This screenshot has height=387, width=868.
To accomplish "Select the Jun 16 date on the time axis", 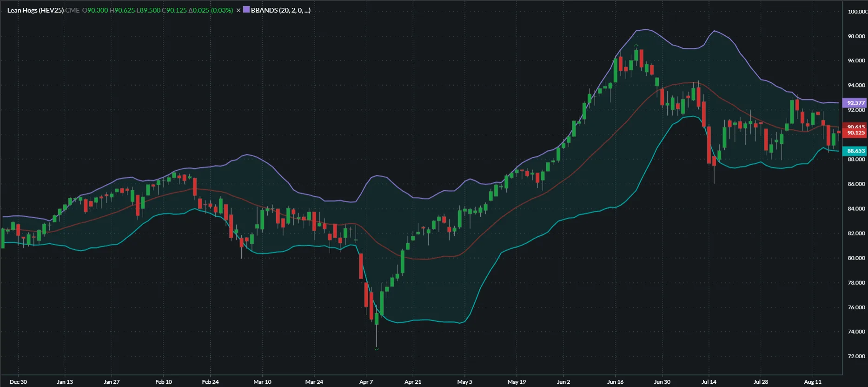I will click(615, 382).
